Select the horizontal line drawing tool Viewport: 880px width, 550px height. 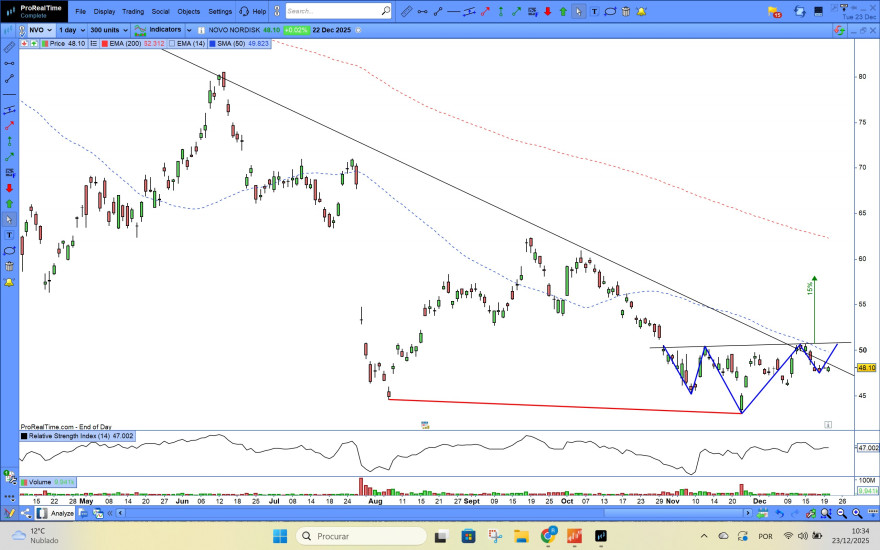tap(453, 11)
